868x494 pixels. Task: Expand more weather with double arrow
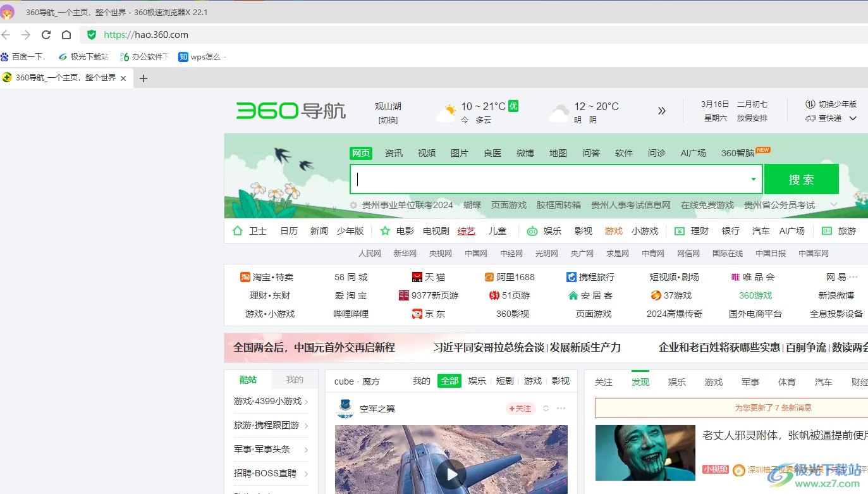(x=662, y=111)
